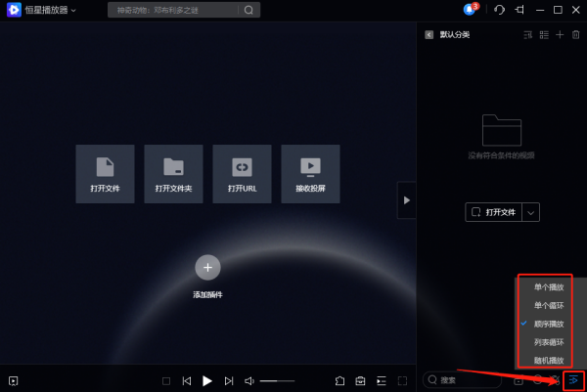587x392 pixels.
Task: Switch playlist to thumbnail list view
Action: pyautogui.click(x=544, y=35)
